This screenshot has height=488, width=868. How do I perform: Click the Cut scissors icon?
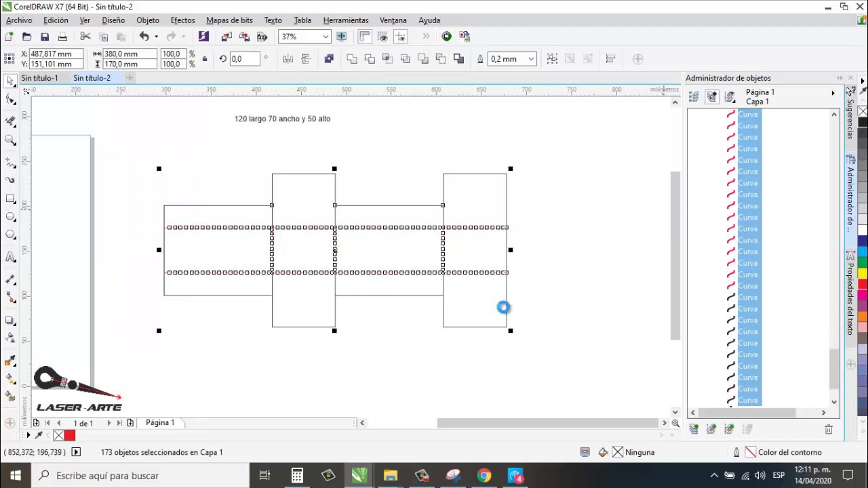pyautogui.click(x=85, y=37)
